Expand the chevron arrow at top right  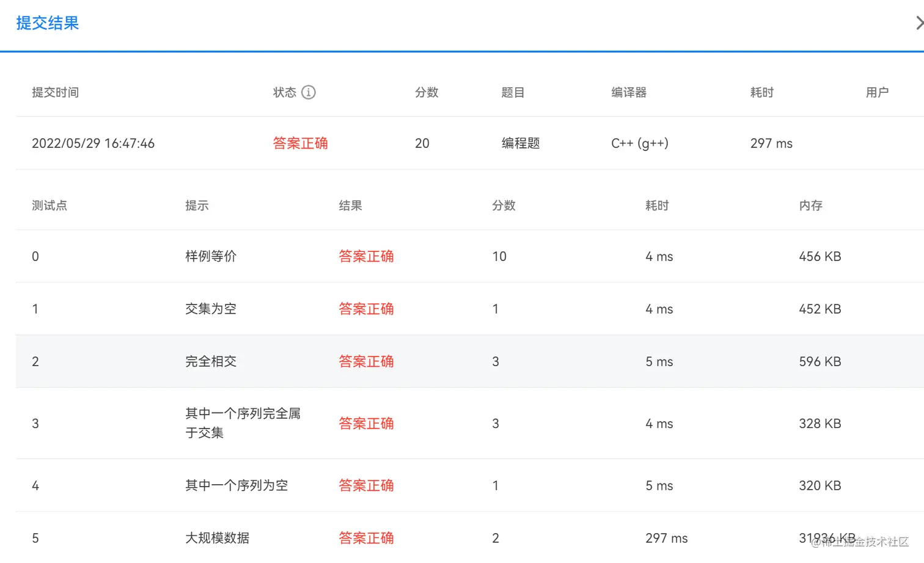tap(919, 23)
